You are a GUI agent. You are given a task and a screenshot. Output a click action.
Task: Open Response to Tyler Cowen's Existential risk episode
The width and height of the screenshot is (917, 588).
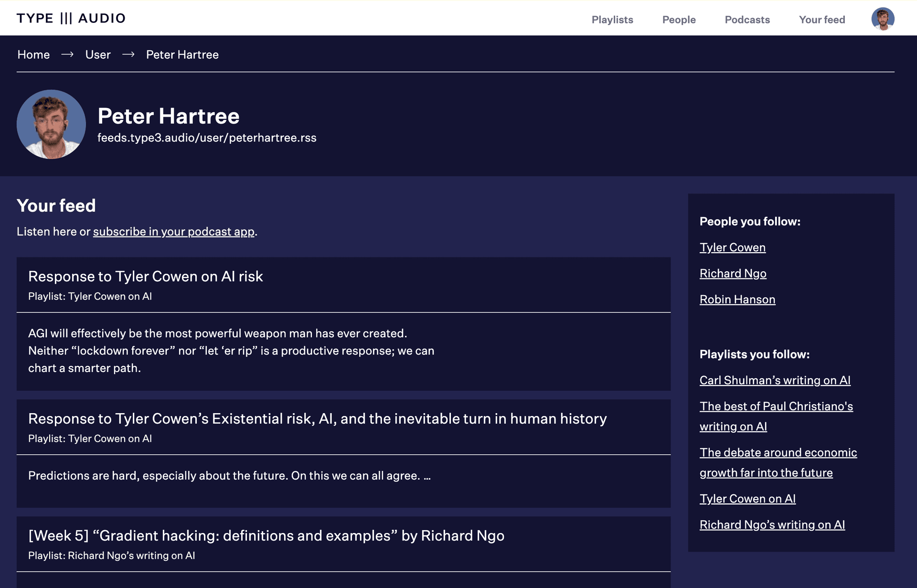pos(318,418)
